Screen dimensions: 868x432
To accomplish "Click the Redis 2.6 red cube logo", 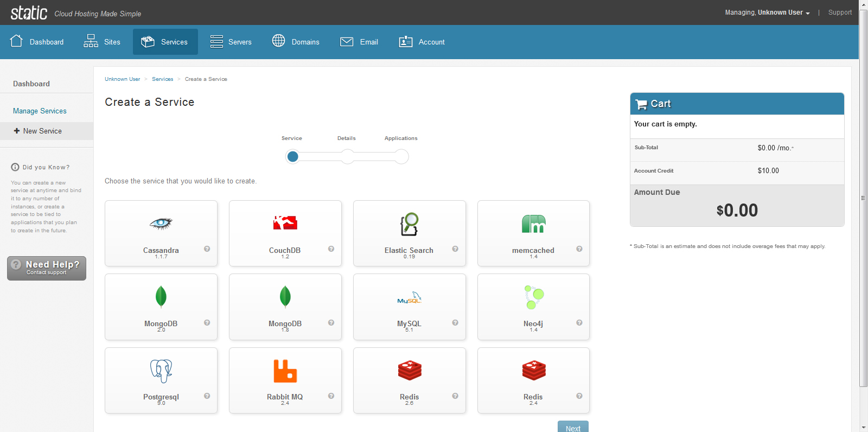I will pyautogui.click(x=410, y=370).
